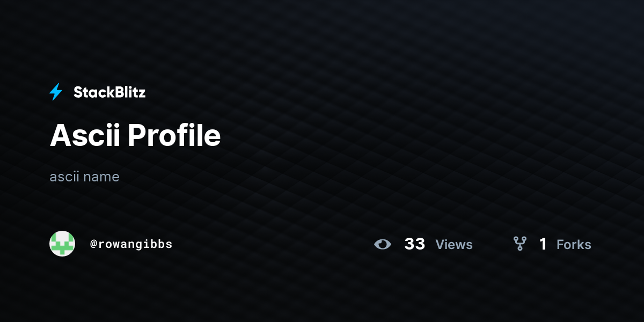Click the Forks label
644x322 pixels.
574,245
